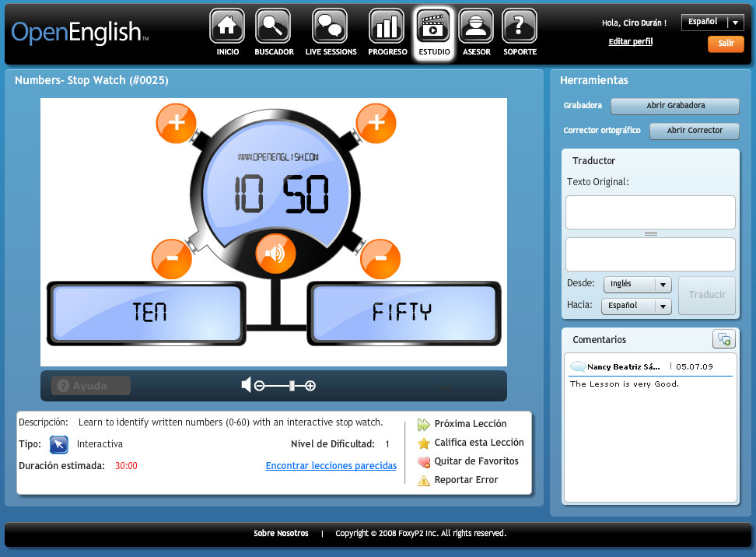Click the stopwatch digital display showing 10 50
This screenshot has height=557, width=756.
point(281,194)
